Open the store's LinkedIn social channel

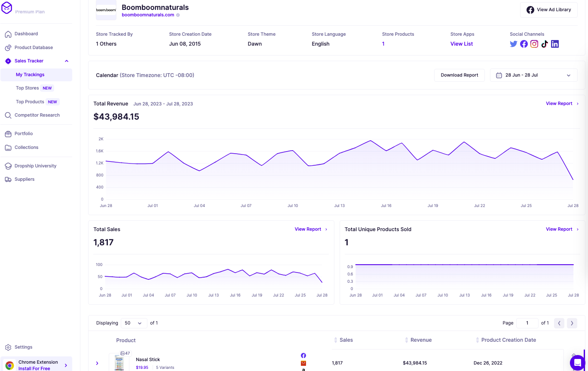coord(555,43)
